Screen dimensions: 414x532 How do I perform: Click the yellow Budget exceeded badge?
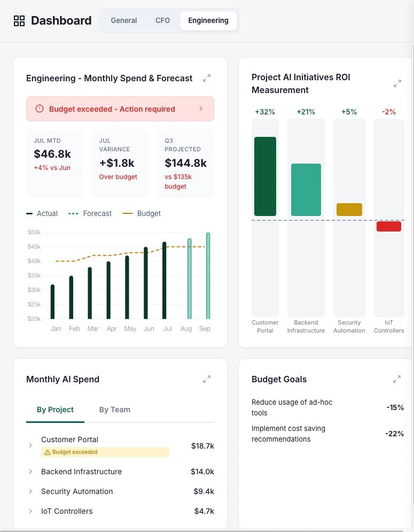pyautogui.click(x=105, y=452)
